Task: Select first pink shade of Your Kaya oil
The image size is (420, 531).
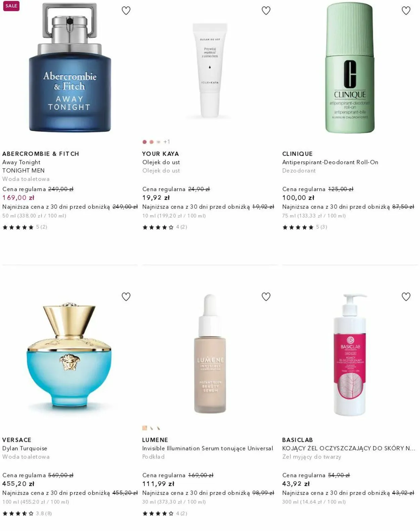Action: (144, 142)
